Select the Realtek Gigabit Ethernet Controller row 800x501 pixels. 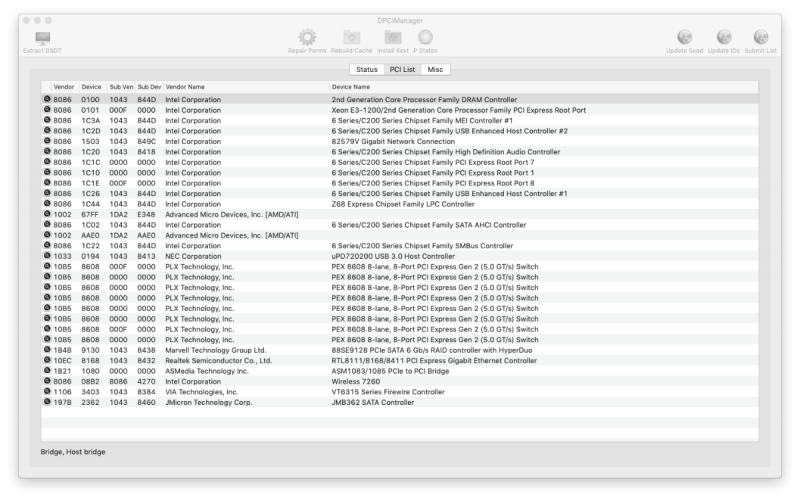400,360
